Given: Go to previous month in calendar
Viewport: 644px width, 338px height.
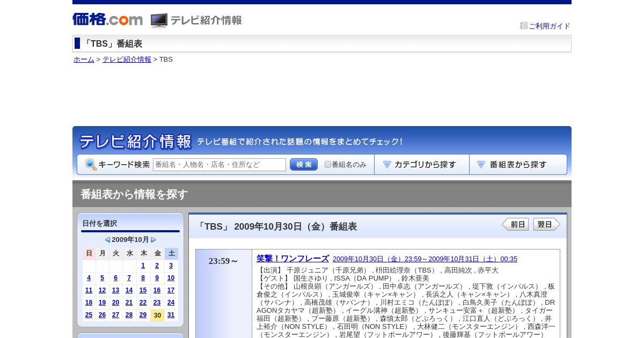Looking at the screenshot, I should [107, 240].
